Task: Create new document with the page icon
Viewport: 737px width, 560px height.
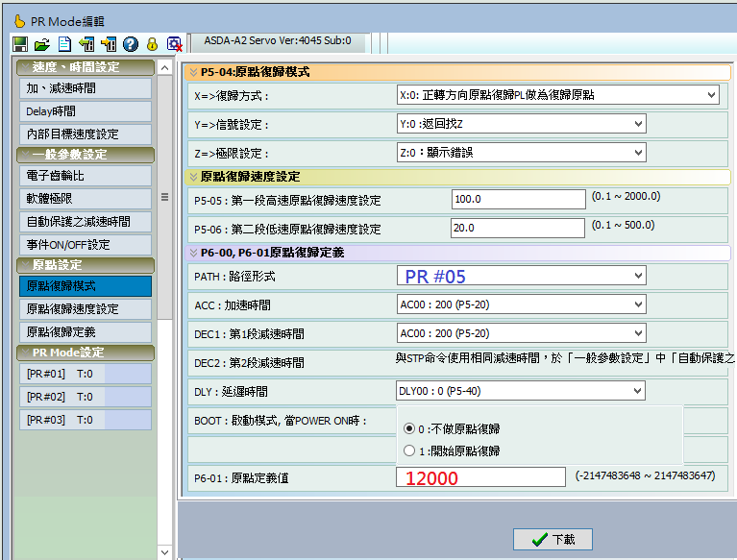Action: tap(63, 43)
